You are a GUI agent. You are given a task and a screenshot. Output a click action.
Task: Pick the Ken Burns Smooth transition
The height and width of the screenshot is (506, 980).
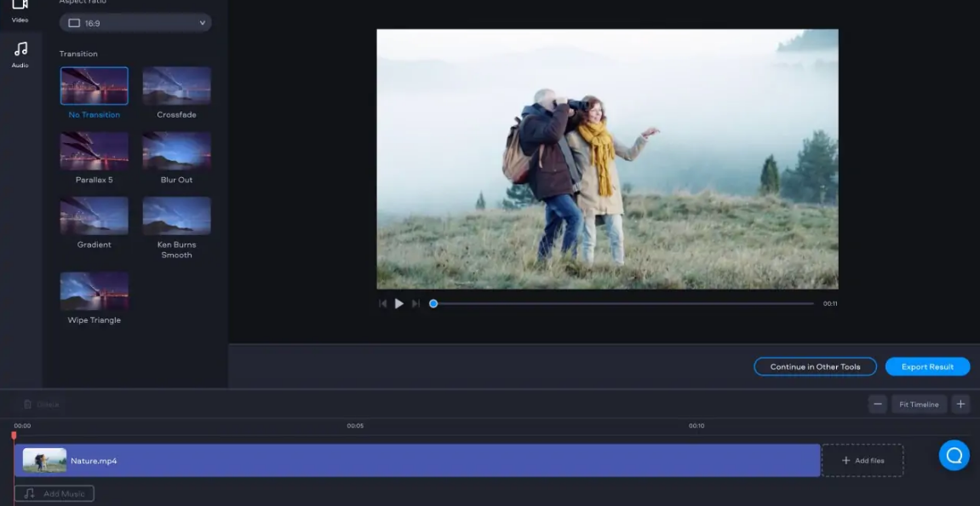click(176, 216)
